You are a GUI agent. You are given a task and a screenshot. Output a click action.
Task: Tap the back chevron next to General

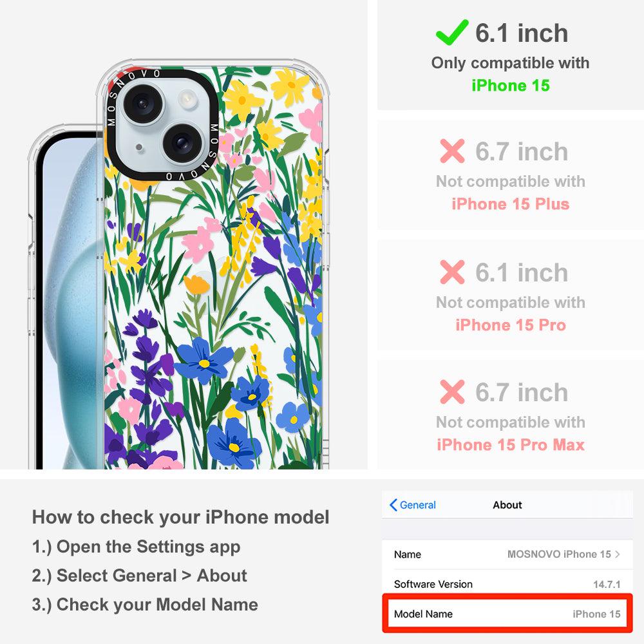(393, 505)
